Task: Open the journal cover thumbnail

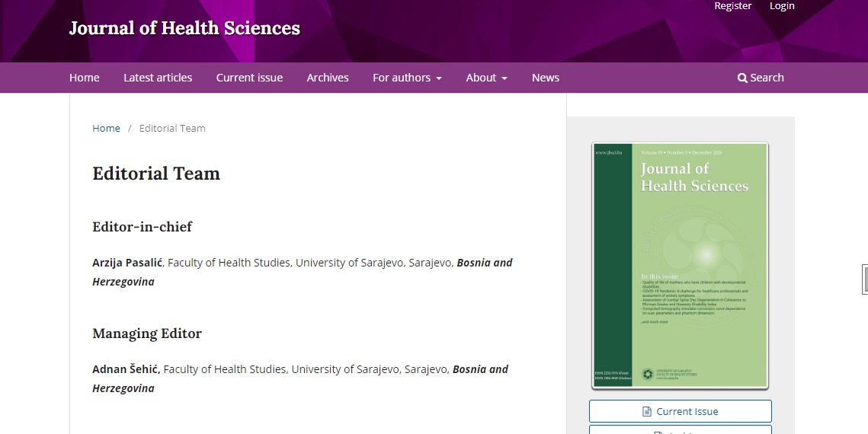Action: click(681, 266)
